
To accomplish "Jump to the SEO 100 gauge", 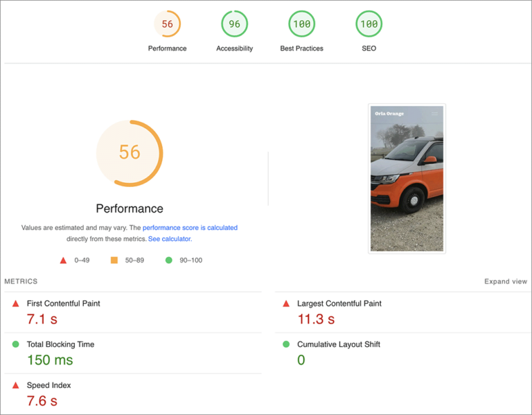I will [369, 24].
